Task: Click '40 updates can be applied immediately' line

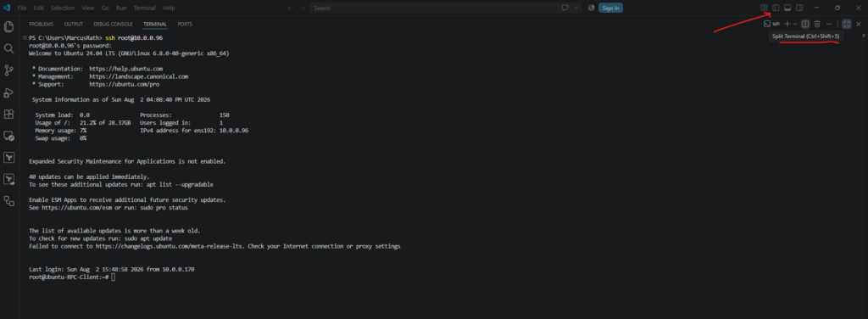Action: (x=90, y=176)
